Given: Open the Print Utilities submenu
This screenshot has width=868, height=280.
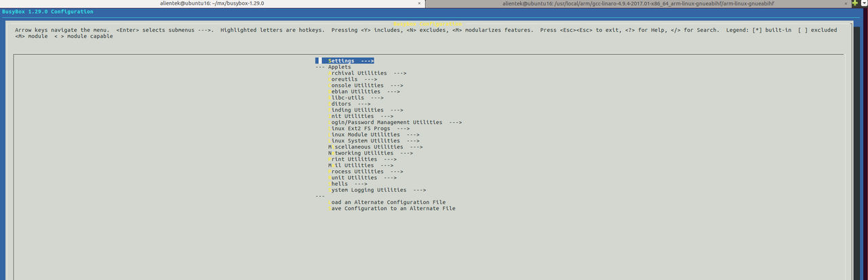Looking at the screenshot, I should click(x=362, y=159).
